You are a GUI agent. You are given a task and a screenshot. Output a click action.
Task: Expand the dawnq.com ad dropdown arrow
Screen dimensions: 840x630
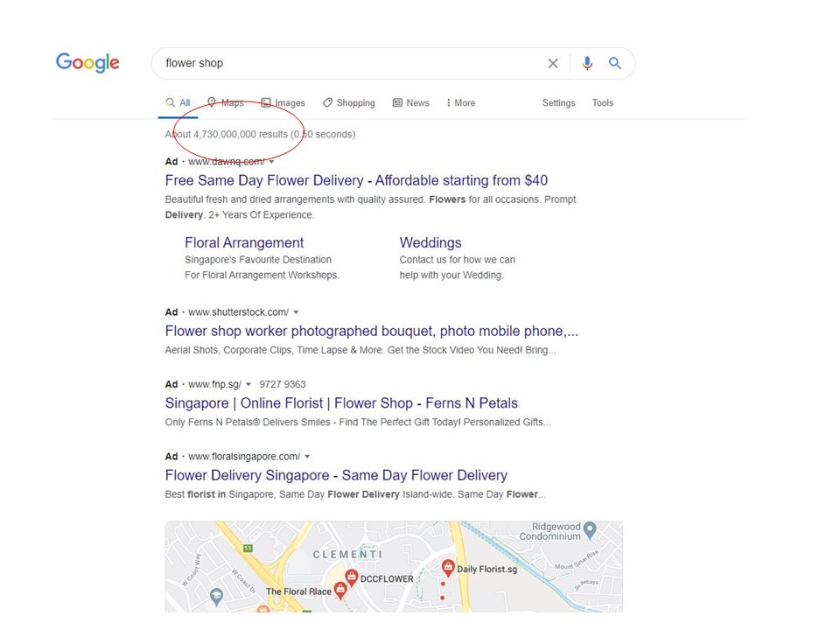271,162
